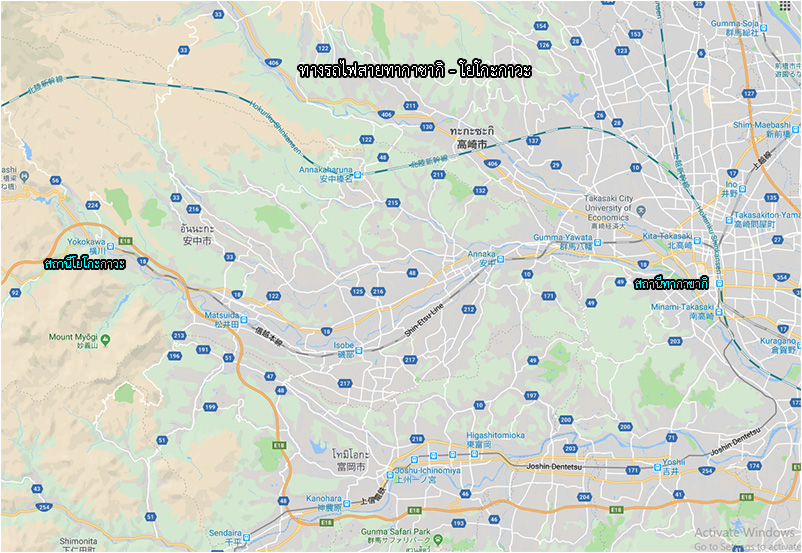Click the Mount Myōgi text label

(x=73, y=337)
